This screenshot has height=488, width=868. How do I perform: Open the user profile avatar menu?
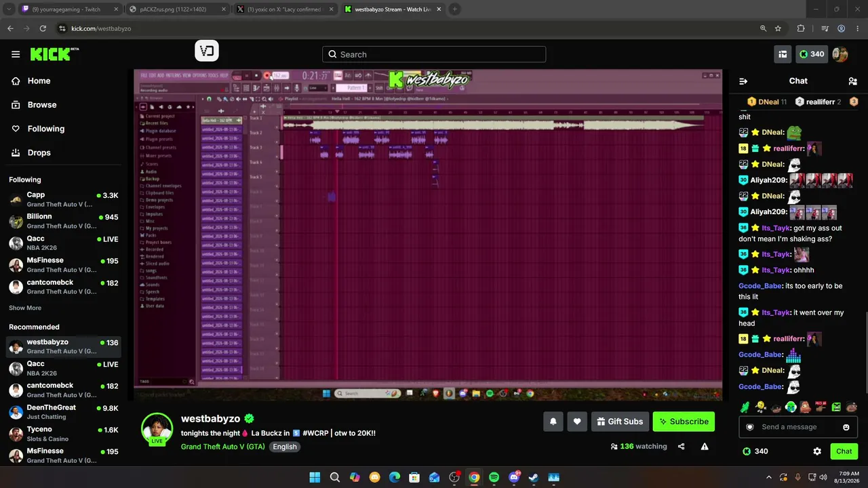[x=840, y=54]
